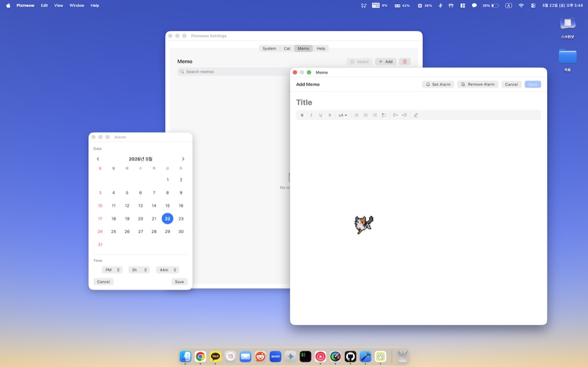Select day 28 in the Alarm calendar
This screenshot has width=588, height=367.
tap(154, 231)
